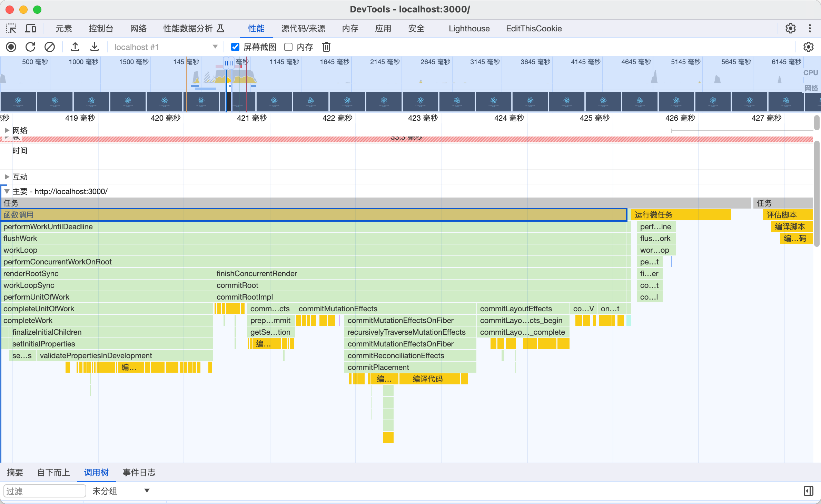Clear the performance recording
The width and height of the screenshot is (821, 504).
point(50,47)
